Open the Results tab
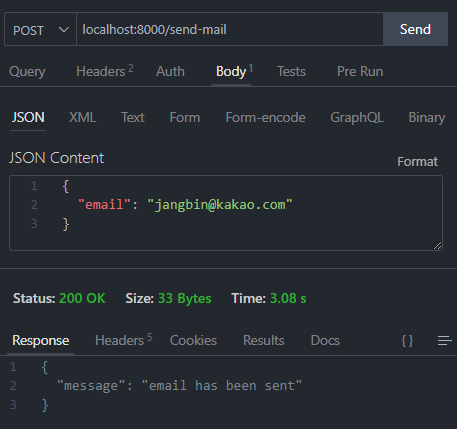Screen dimensions: 457x429 [x=264, y=341]
